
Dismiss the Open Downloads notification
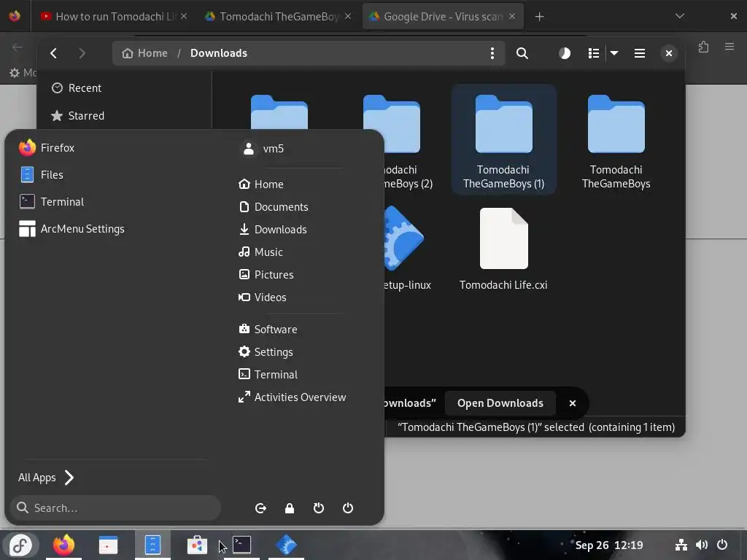coord(573,403)
